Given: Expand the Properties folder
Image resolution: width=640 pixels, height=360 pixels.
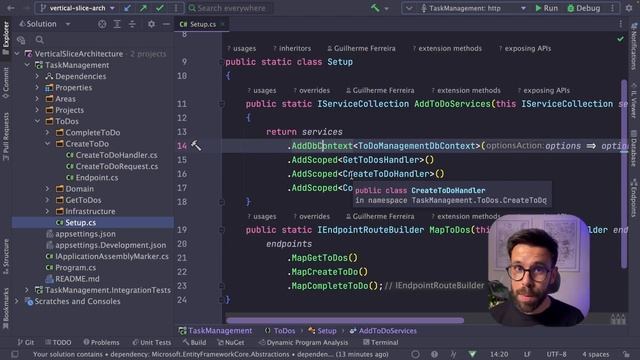Looking at the screenshot, I should [37, 88].
